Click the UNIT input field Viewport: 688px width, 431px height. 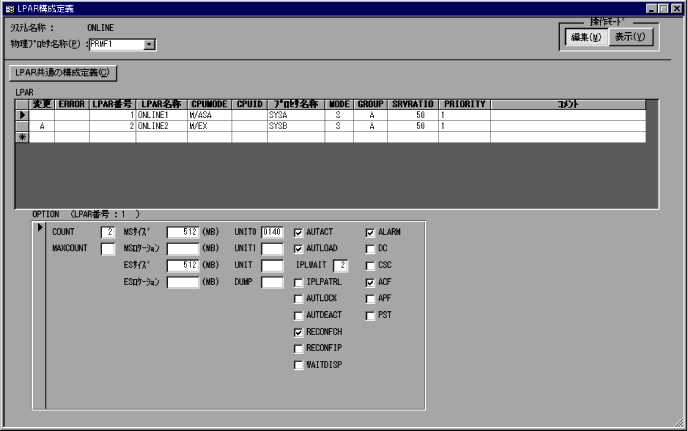coord(272,266)
